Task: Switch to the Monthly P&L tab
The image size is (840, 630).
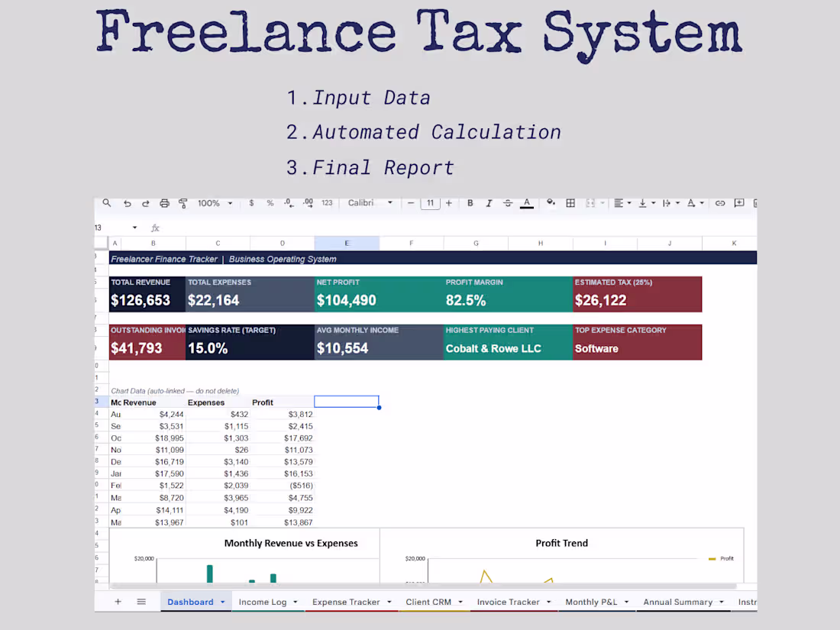Action: pyautogui.click(x=591, y=603)
